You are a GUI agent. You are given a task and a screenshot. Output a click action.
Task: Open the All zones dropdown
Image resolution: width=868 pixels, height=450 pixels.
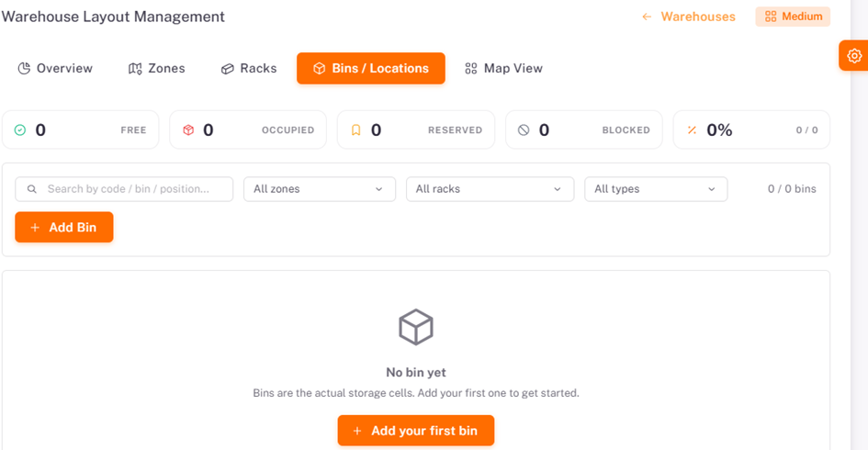coord(320,189)
